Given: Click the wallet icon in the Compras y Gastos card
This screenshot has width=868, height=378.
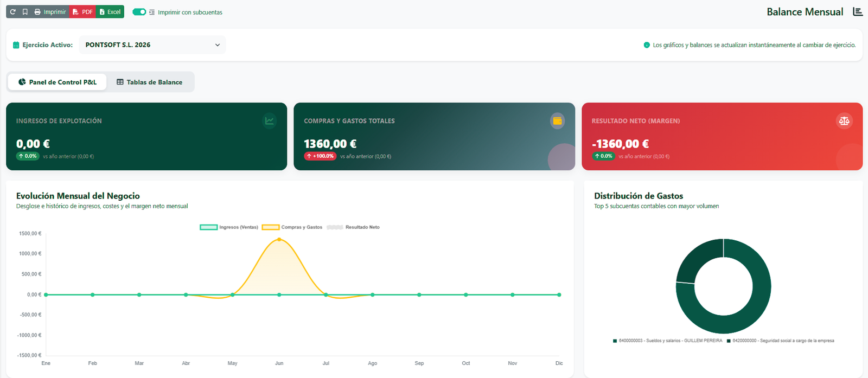Looking at the screenshot, I should pyautogui.click(x=557, y=120).
